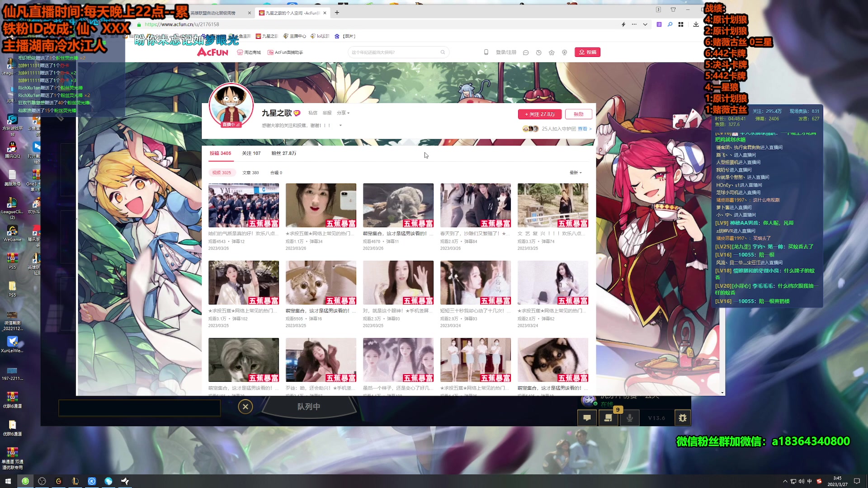
Task: Click the queue cancel X button
Action: point(245,407)
